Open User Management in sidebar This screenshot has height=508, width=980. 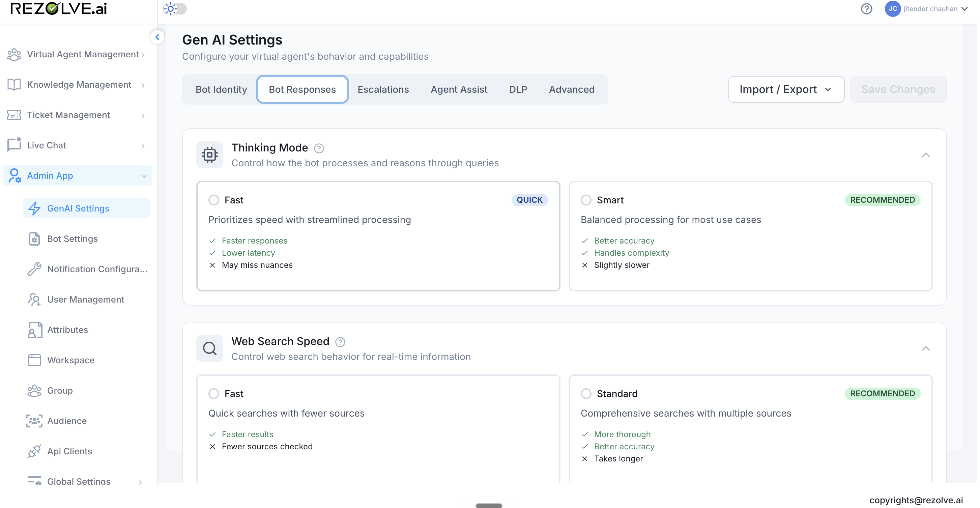point(86,300)
